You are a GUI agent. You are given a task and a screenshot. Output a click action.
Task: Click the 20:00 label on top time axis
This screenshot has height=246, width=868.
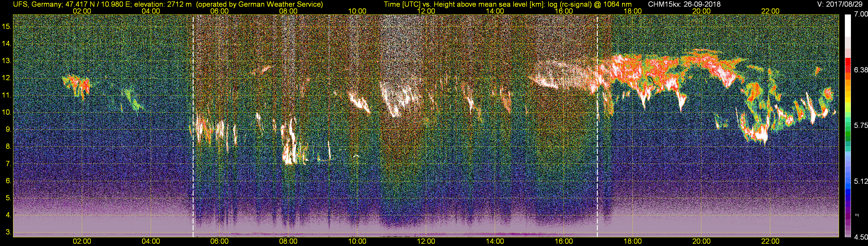[x=702, y=11]
